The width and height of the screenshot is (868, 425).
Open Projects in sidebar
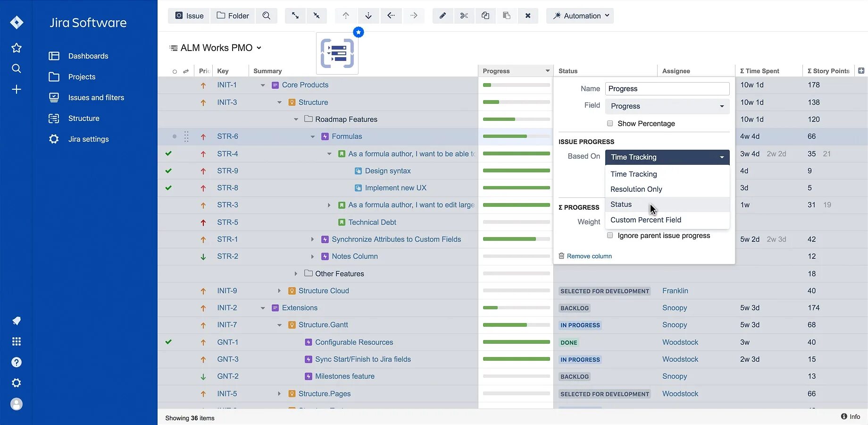(72, 76)
